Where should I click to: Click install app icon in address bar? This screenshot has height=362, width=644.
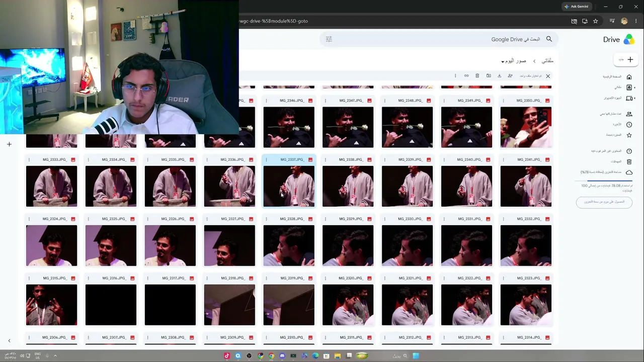click(x=585, y=21)
